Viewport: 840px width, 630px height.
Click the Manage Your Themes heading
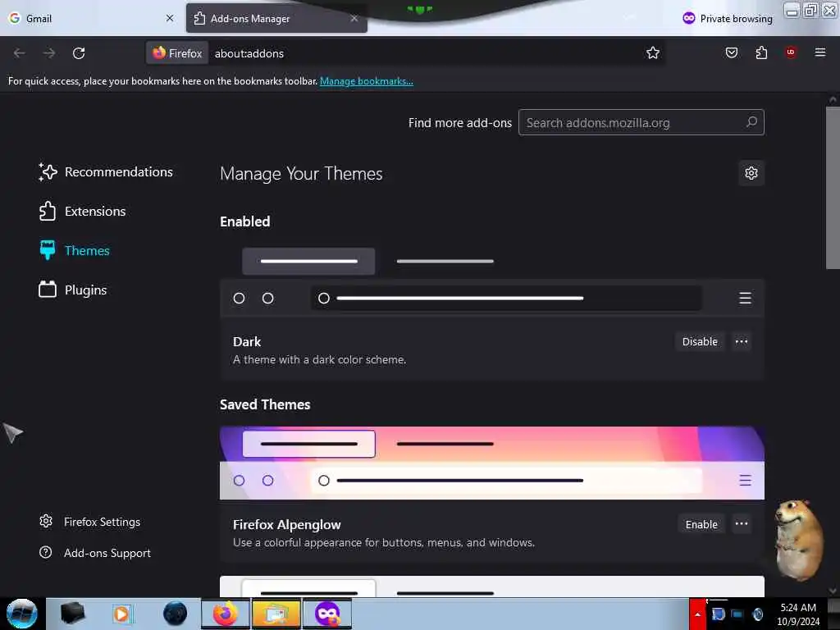point(301,174)
